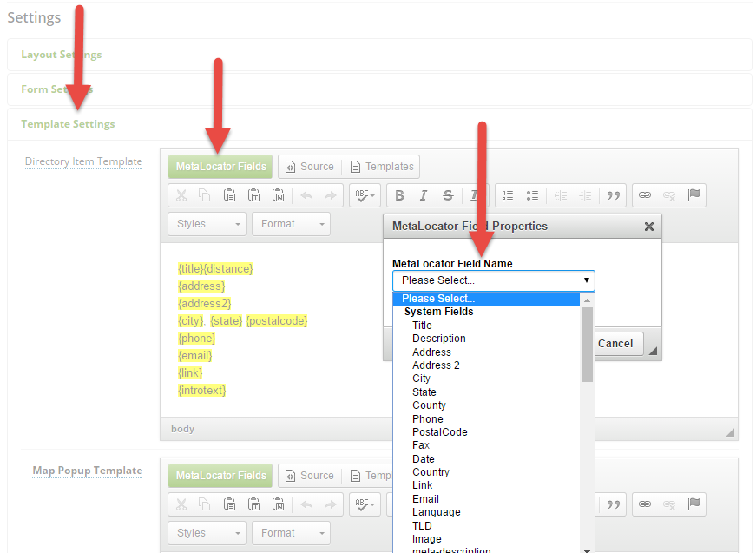
Task: Click Undo arrow in Map Popup Template editor
Action: coord(306,504)
